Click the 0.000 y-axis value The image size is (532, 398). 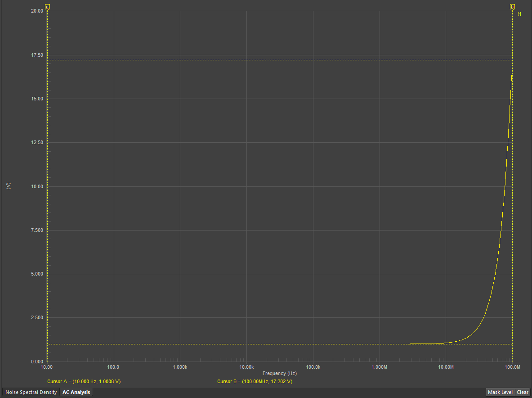coord(37,362)
